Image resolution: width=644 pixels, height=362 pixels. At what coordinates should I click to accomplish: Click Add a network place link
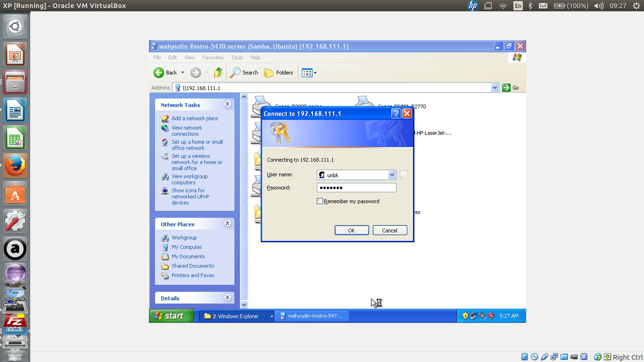pyautogui.click(x=195, y=118)
